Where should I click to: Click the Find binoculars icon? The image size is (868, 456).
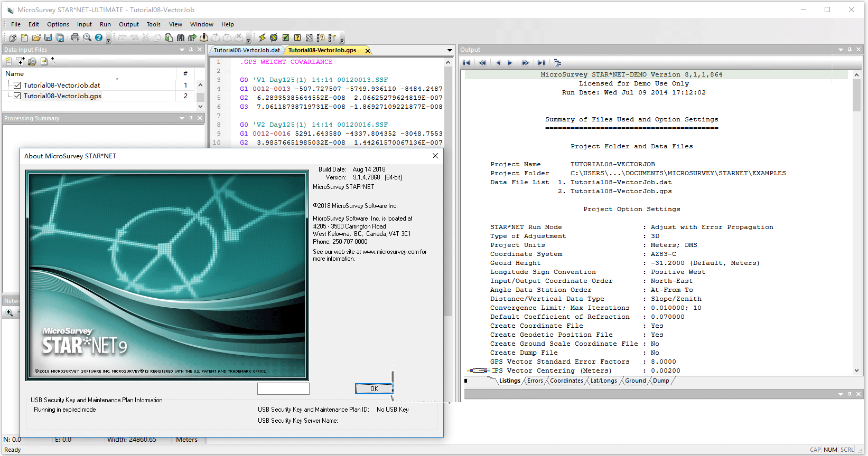[181, 37]
